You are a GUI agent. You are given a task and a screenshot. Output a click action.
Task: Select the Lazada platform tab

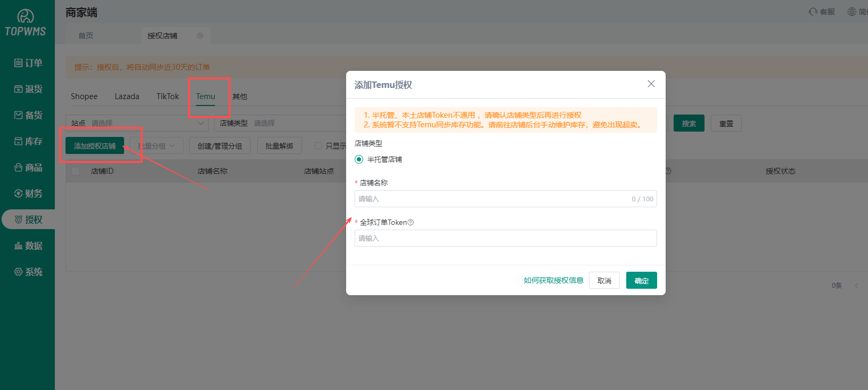[127, 96]
